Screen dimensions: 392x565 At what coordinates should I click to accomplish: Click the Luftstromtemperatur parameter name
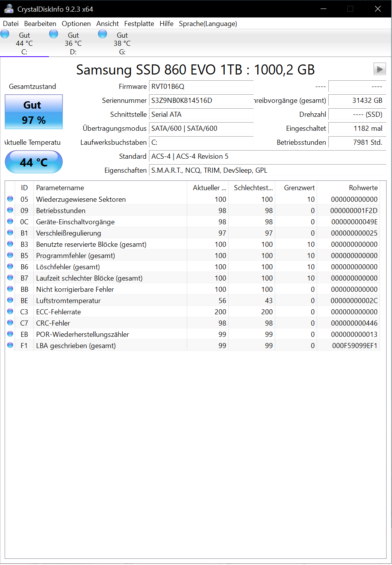(x=68, y=300)
